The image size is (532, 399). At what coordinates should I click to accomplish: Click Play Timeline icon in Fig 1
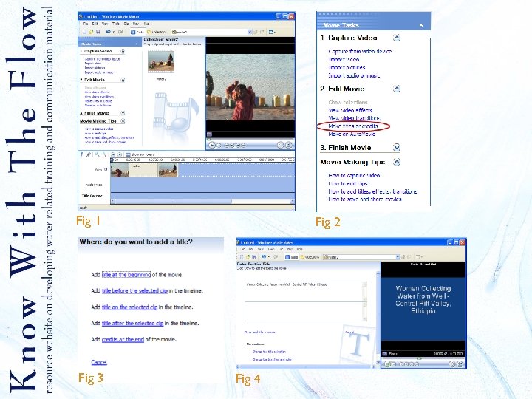tap(120, 154)
